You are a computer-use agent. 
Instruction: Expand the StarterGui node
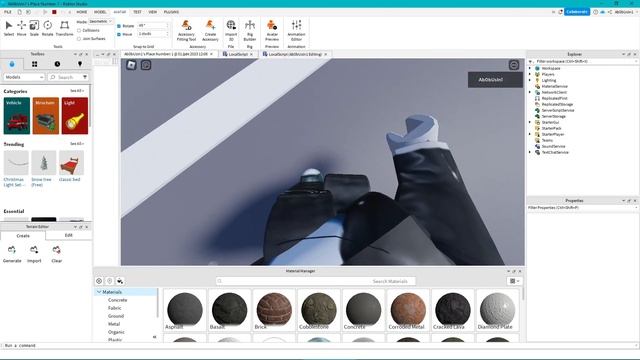point(530,122)
